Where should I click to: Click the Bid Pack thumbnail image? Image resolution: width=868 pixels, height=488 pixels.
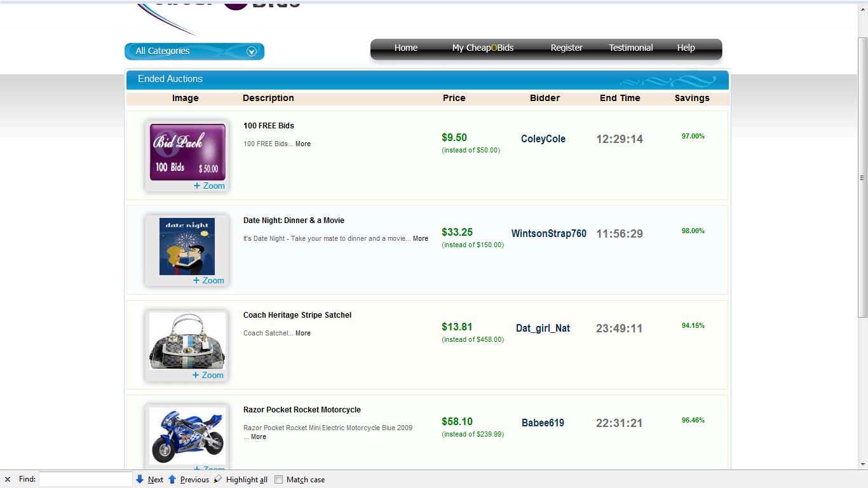pyautogui.click(x=187, y=152)
